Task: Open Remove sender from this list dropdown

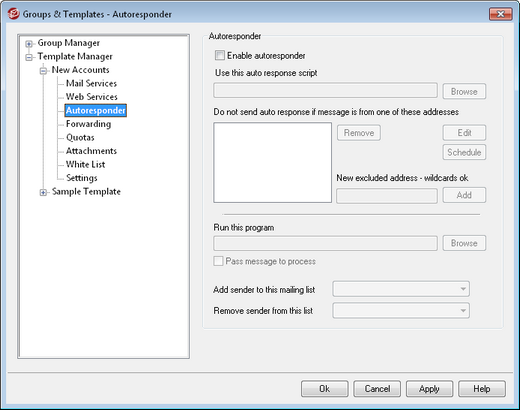Action: pos(401,310)
